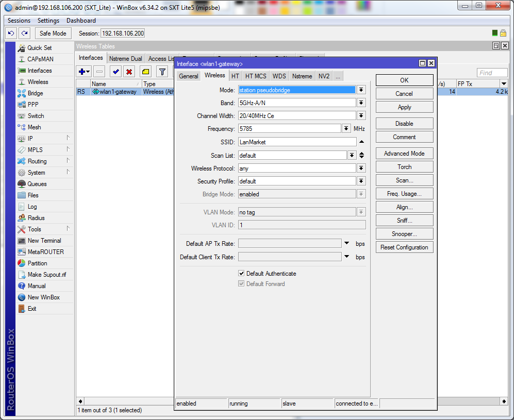Click the Freq. Usage... button
Screen dimensions: 514x420
click(x=404, y=194)
